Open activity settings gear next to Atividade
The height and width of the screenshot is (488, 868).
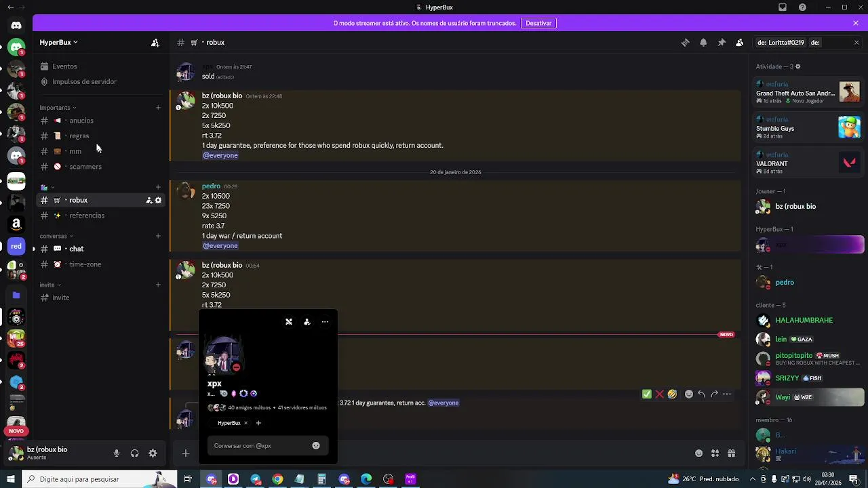click(797, 66)
